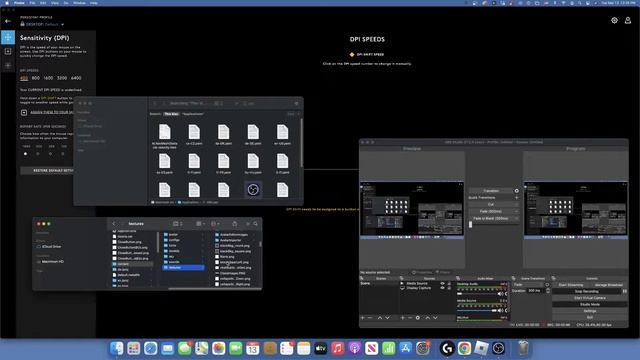Add a quick transition with the plus icon

(x=516, y=198)
